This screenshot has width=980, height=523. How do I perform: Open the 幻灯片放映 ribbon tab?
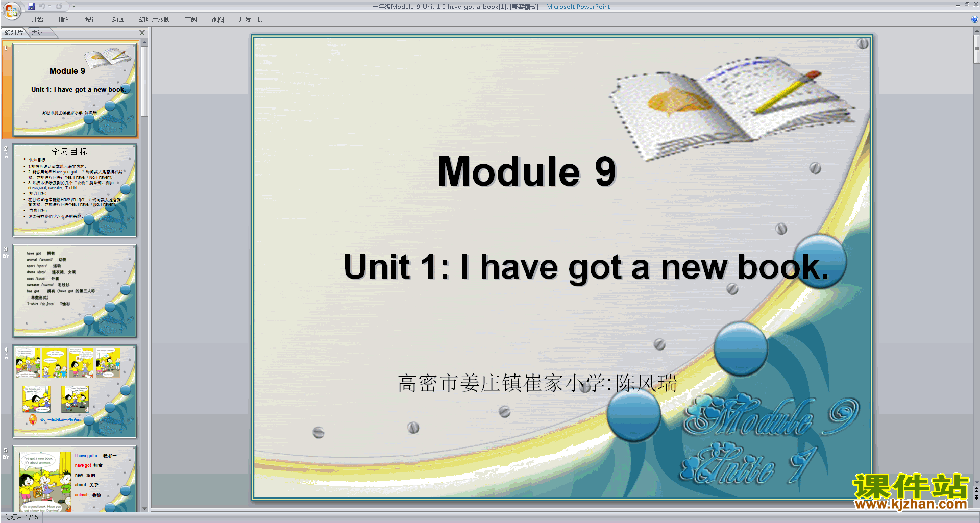coord(154,20)
